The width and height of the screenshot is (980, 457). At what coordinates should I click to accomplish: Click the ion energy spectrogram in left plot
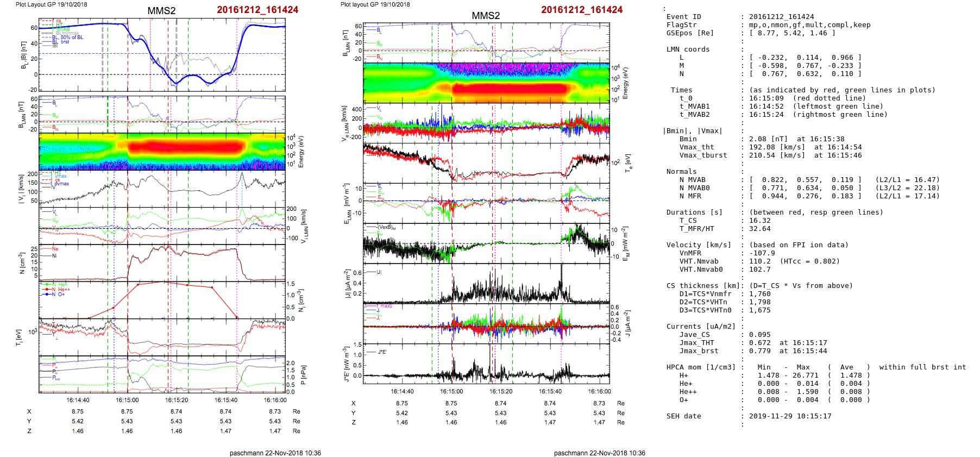162,151
